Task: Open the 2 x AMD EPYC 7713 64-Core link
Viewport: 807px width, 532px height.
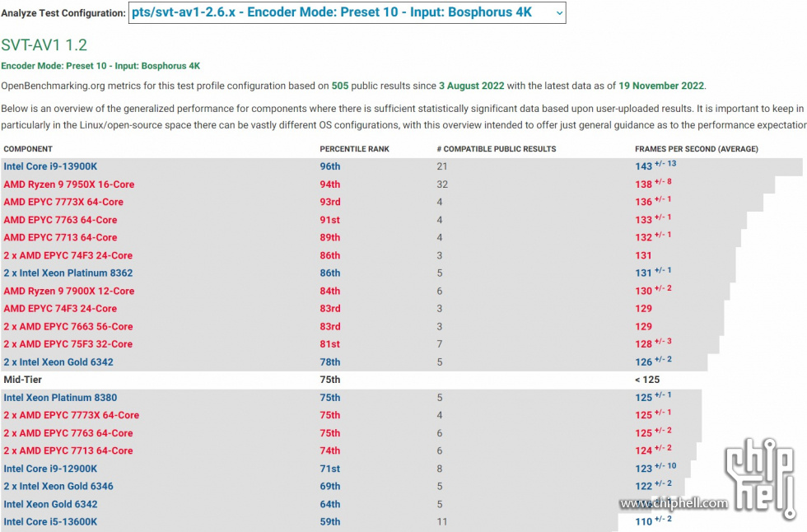Action: coord(68,450)
